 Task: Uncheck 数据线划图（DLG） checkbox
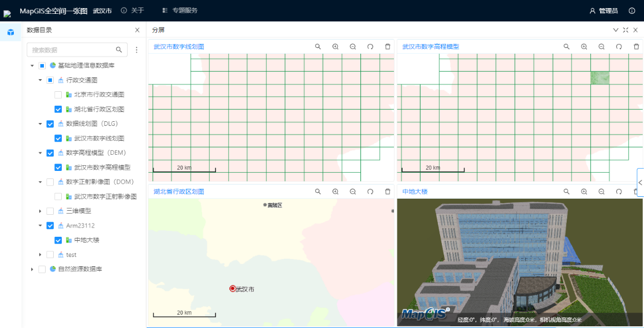click(50, 124)
